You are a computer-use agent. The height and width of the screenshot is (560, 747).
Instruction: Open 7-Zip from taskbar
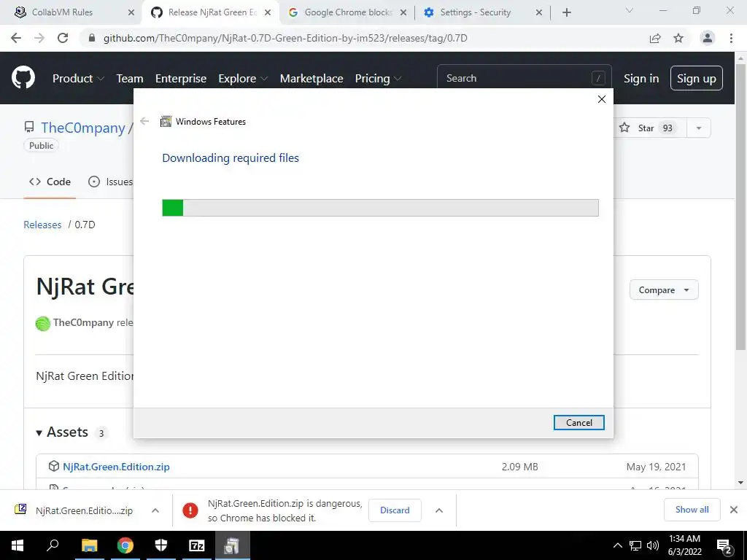197,545
